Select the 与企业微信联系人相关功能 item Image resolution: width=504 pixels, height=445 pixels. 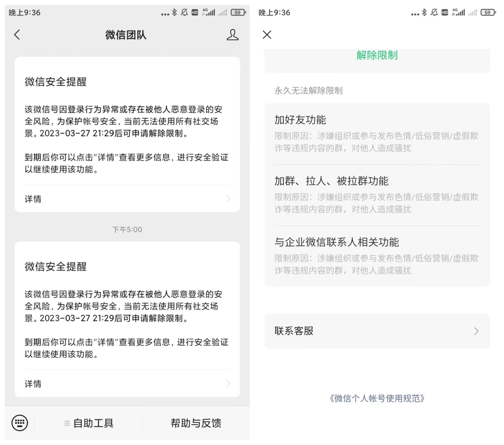[377, 256]
